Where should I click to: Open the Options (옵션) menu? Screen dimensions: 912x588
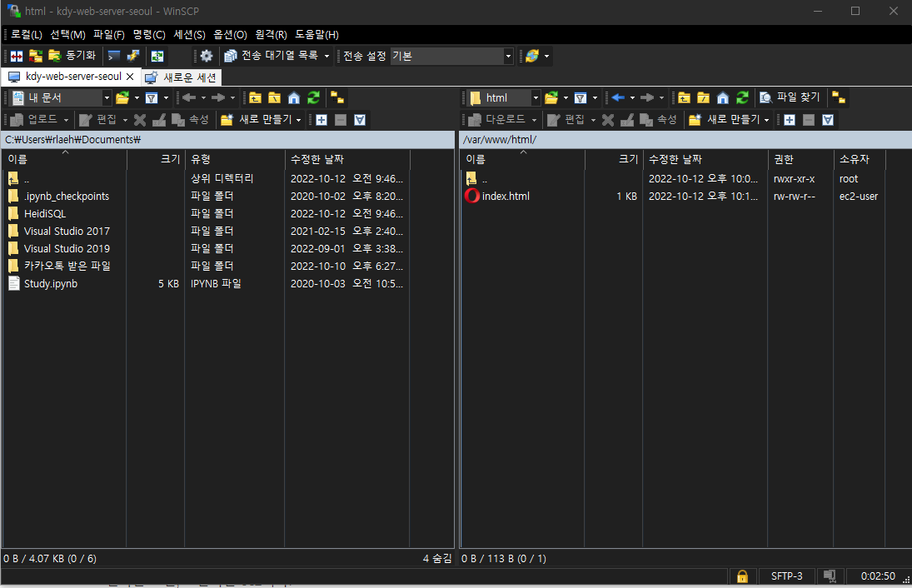(230, 35)
